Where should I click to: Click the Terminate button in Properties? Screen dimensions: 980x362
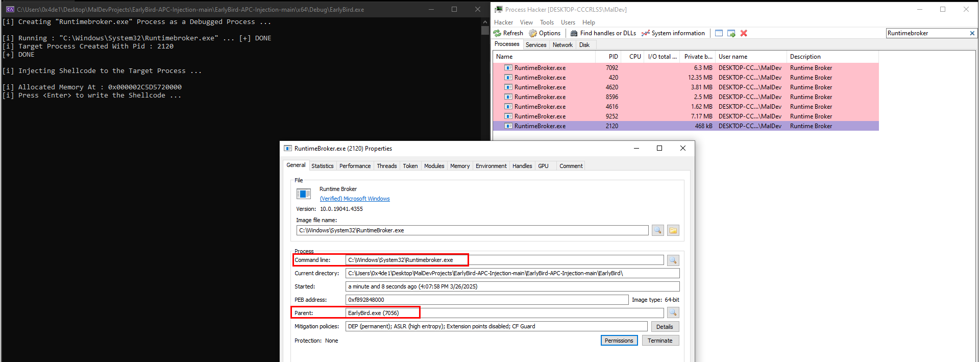[x=660, y=341]
